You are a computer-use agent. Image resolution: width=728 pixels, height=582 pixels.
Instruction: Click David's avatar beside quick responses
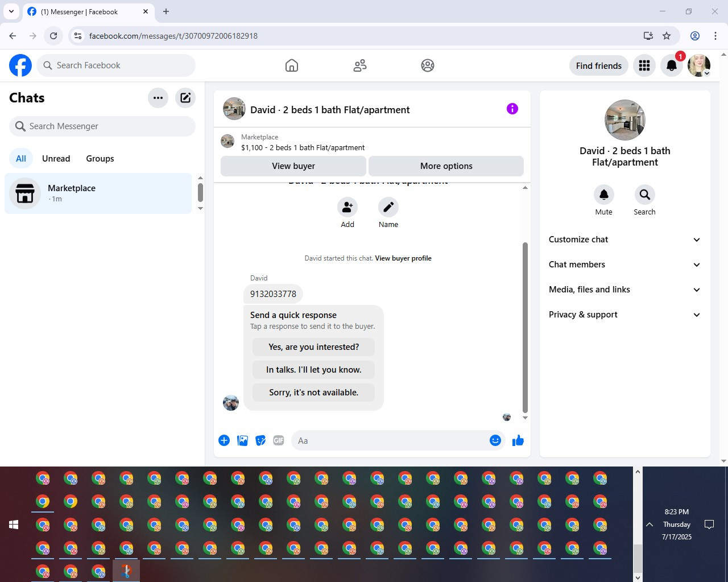tap(231, 403)
